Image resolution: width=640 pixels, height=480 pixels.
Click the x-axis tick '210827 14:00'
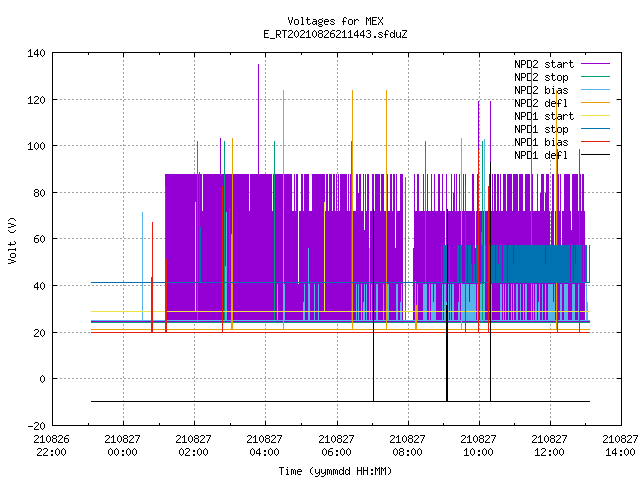click(x=620, y=446)
